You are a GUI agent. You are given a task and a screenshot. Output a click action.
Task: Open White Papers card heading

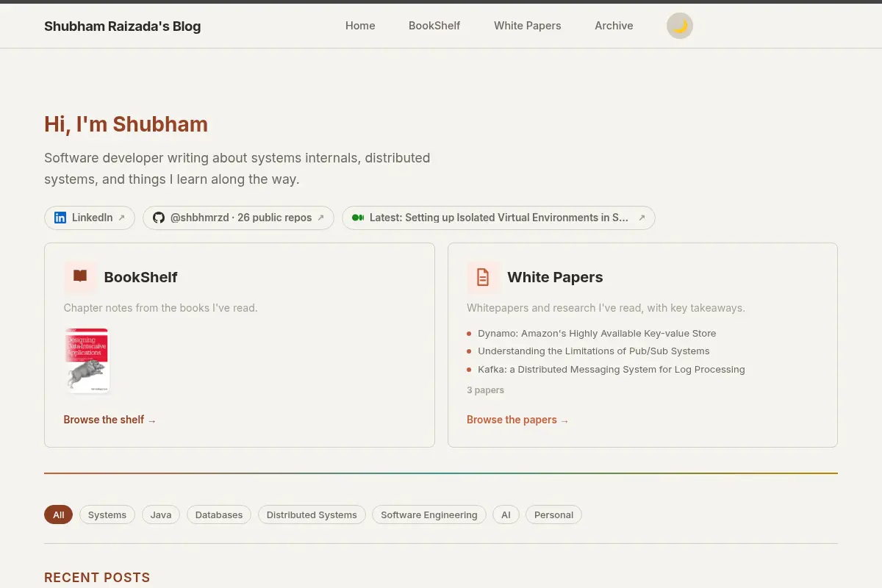coord(555,277)
